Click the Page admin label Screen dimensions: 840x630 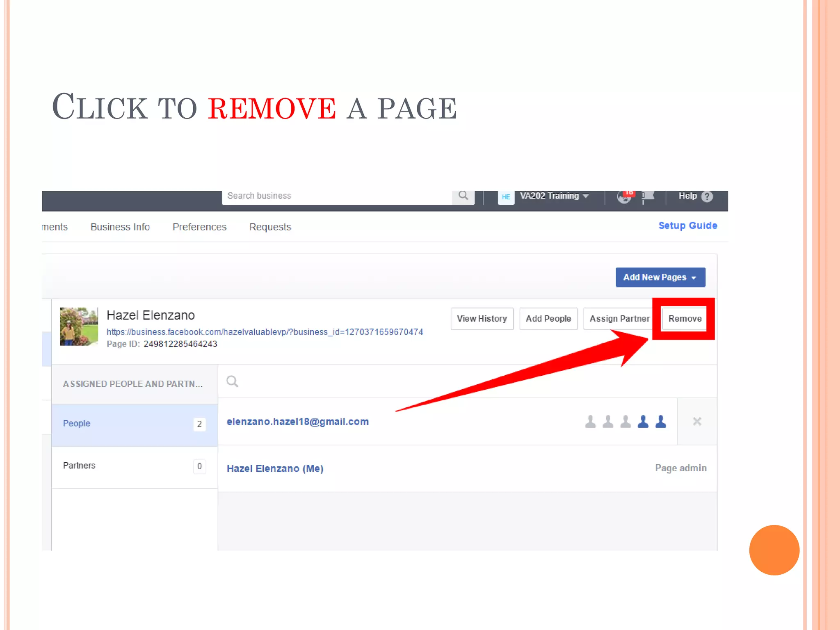tap(681, 468)
